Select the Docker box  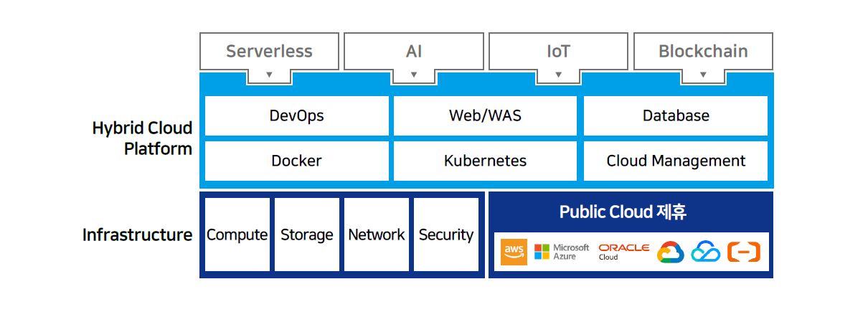point(297,161)
